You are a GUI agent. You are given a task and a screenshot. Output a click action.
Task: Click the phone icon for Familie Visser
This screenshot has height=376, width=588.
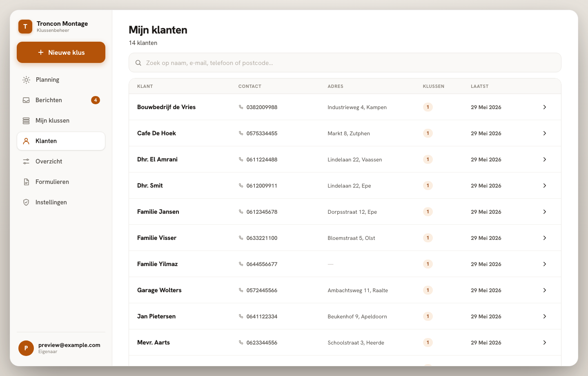[241, 238]
